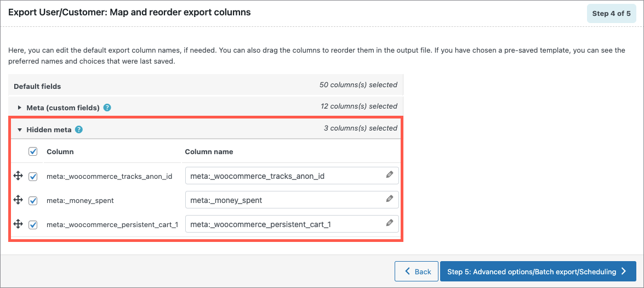Click pencil icon in meta:_woocommerce_persistent_cart_1 name field
This screenshot has width=644, height=288.
[389, 223]
